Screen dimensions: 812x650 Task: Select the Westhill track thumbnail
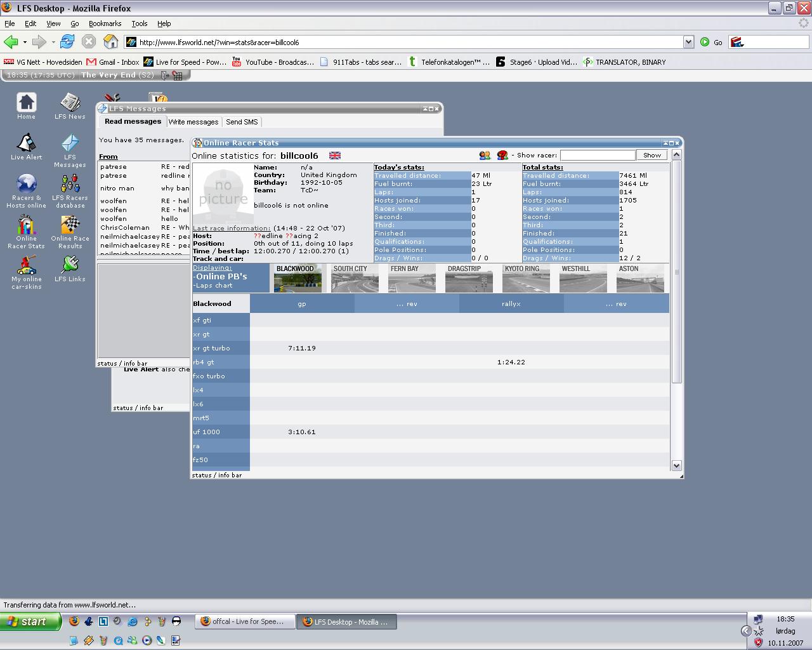(x=583, y=279)
